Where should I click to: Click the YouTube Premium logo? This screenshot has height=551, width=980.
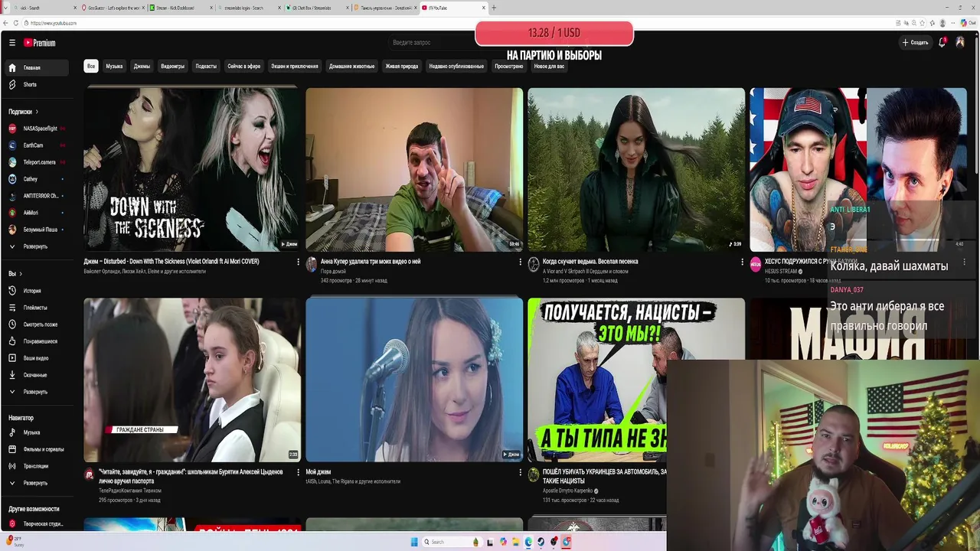pos(39,43)
